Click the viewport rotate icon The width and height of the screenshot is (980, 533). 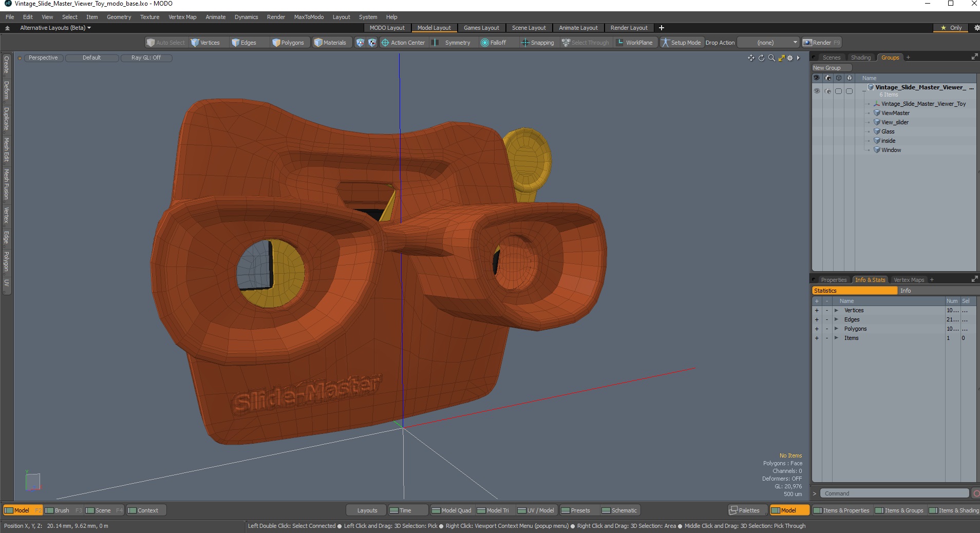[761, 58]
